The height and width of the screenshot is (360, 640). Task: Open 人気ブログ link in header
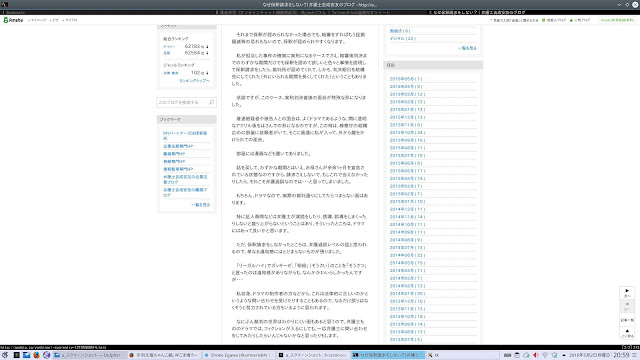pos(581,20)
